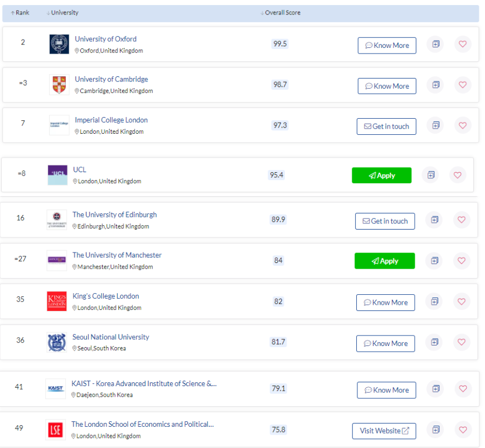The width and height of the screenshot is (485, 448).
Task: Click Imperial College London logo thumbnail
Action: click(59, 125)
